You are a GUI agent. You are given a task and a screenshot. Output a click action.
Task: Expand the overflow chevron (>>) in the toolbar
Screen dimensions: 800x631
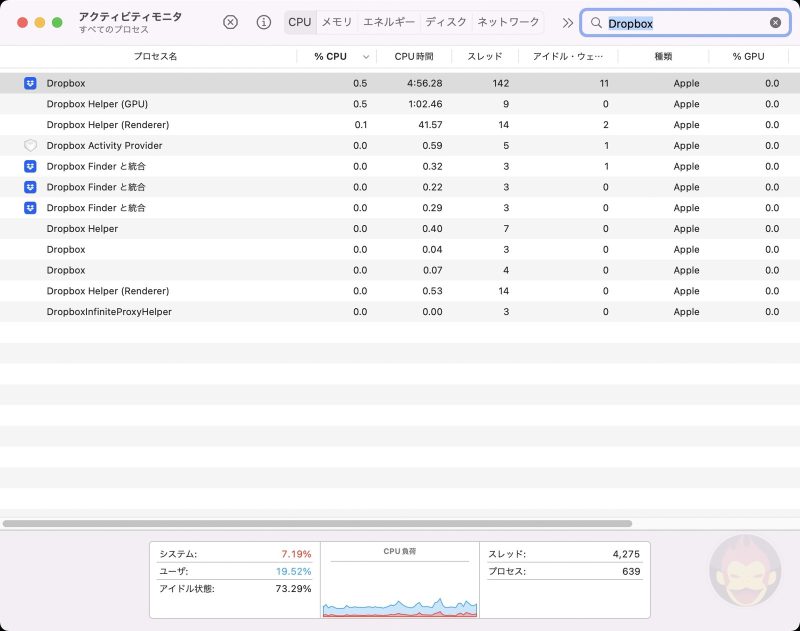click(567, 22)
